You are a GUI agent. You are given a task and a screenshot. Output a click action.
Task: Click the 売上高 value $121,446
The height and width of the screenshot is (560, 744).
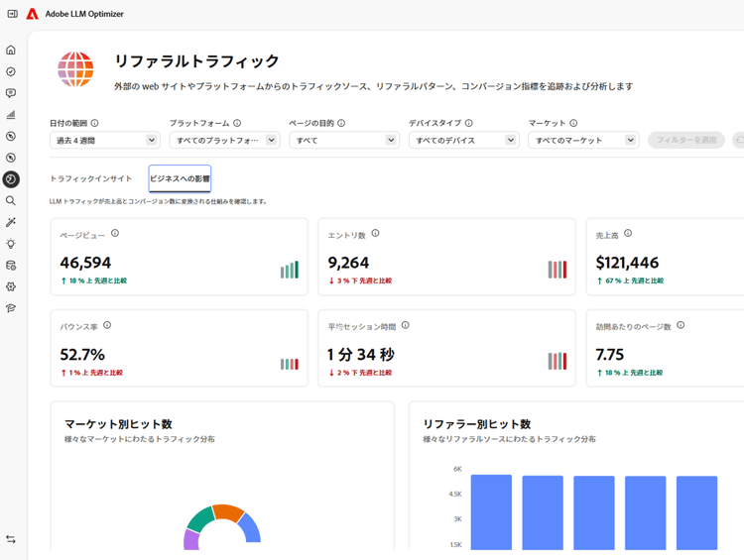(627, 263)
